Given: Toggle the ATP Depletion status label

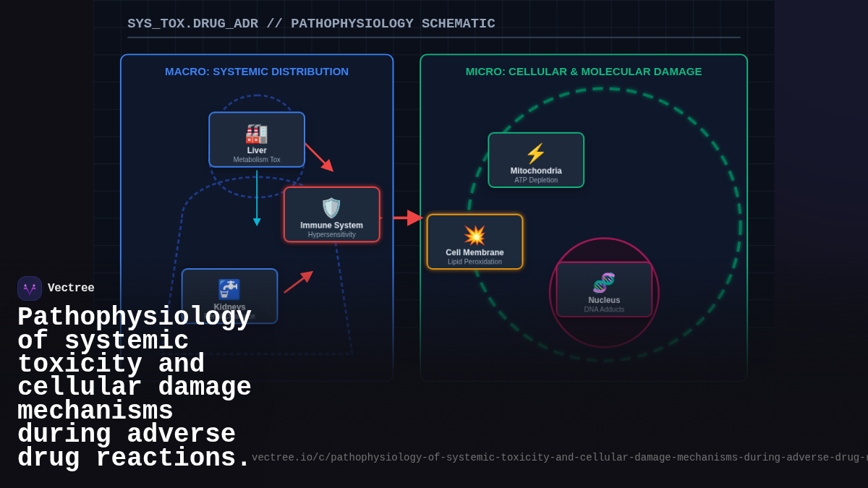Looking at the screenshot, I should (535, 180).
